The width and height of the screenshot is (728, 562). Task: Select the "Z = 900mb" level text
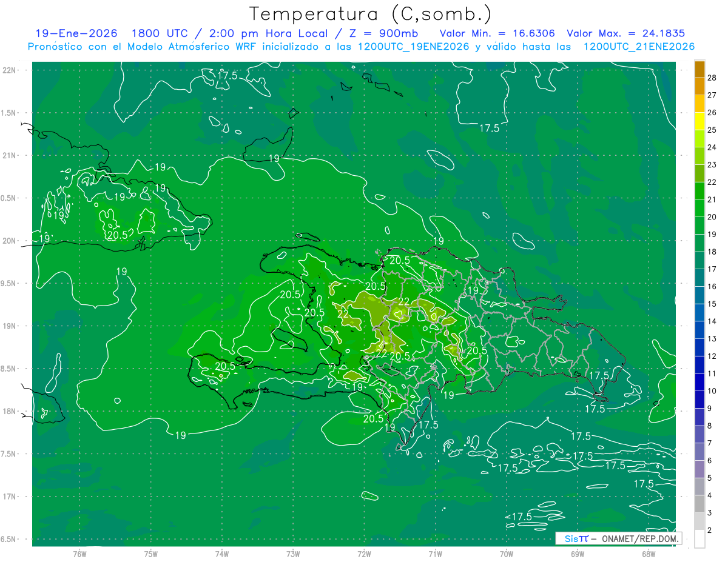coord(384,34)
